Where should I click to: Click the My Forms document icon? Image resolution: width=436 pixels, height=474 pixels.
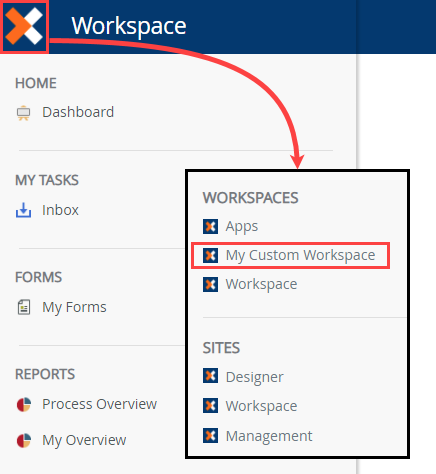point(24,307)
